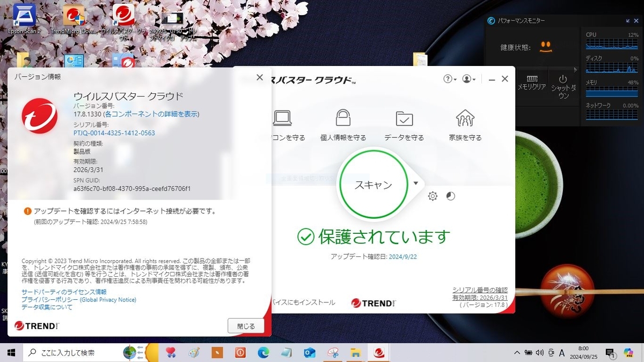Open 個人情報を守る padlock icon

[343, 117]
